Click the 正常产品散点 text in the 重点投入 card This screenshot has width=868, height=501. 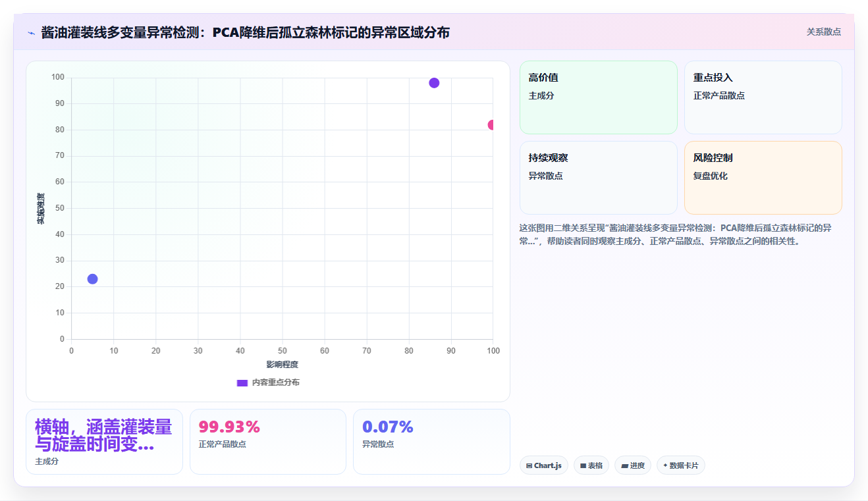tap(719, 95)
